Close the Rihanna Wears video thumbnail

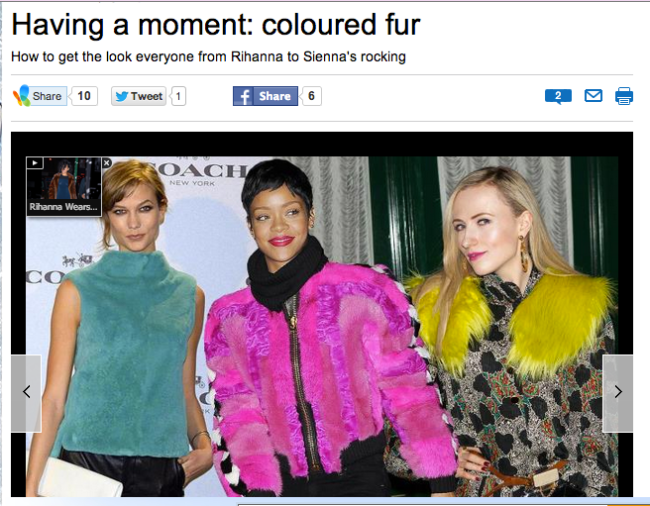107,163
